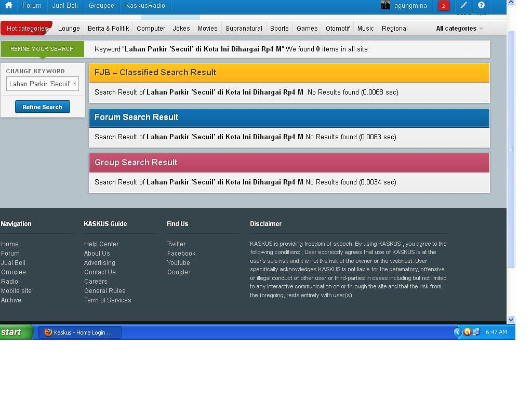Open footer Jual Beli link

pos(13,262)
